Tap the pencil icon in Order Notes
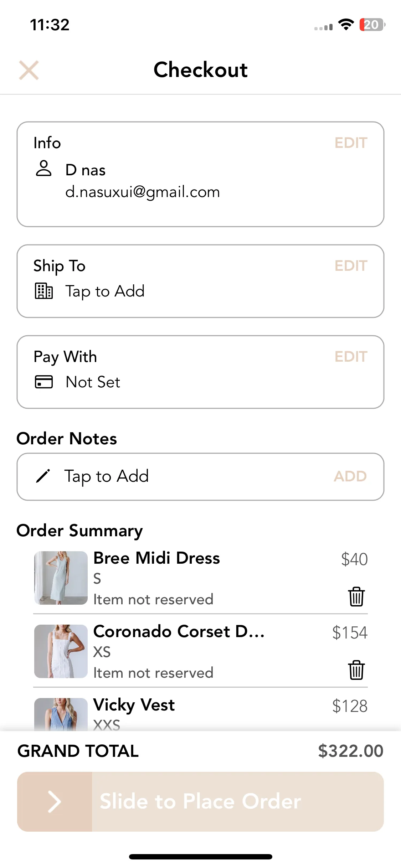 pos(43,476)
